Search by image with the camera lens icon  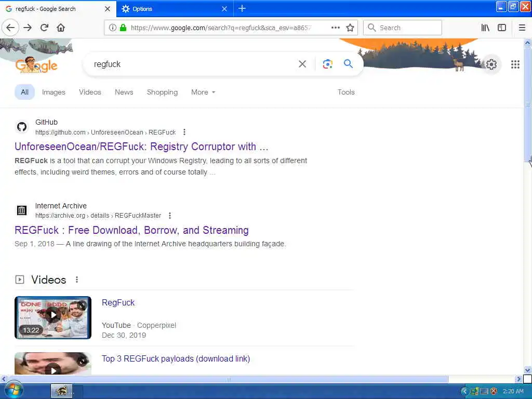[x=327, y=64]
